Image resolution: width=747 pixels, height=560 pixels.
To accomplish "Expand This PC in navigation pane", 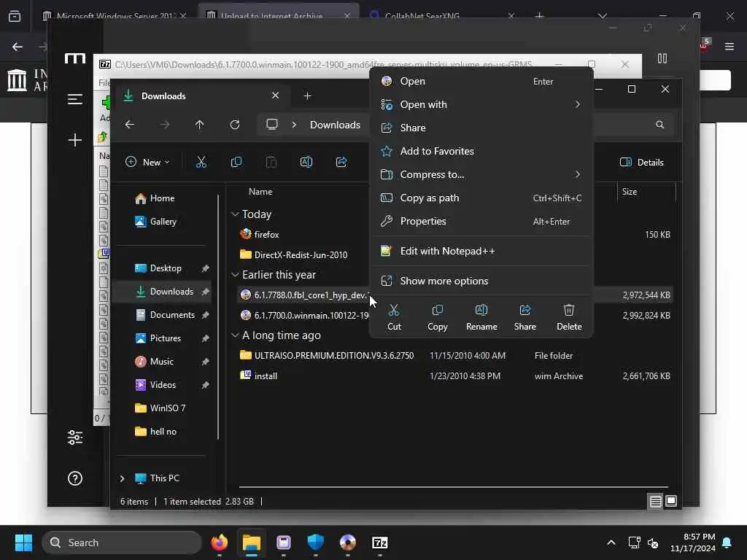I will pyautogui.click(x=122, y=478).
